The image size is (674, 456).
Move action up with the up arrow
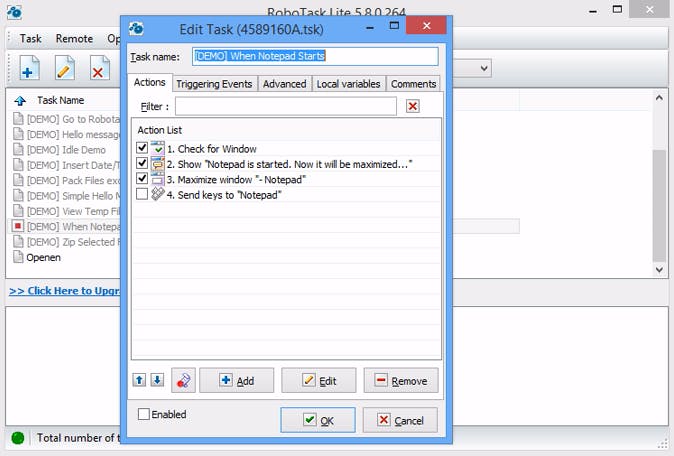coord(139,380)
